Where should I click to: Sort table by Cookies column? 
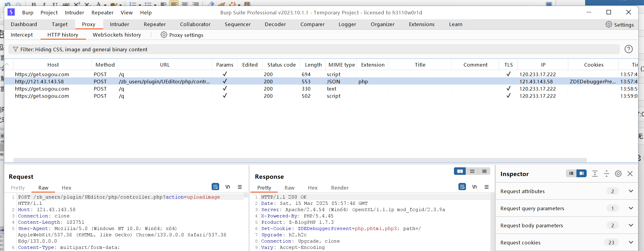(x=594, y=65)
